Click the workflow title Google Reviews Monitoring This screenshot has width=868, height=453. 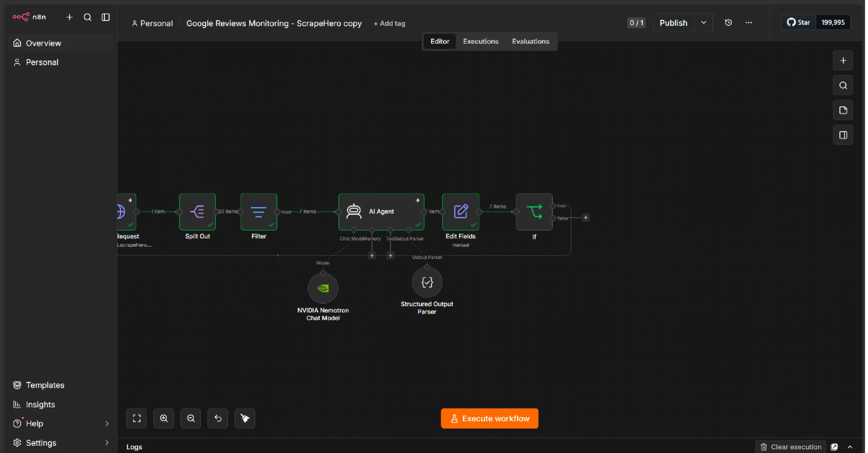(274, 23)
